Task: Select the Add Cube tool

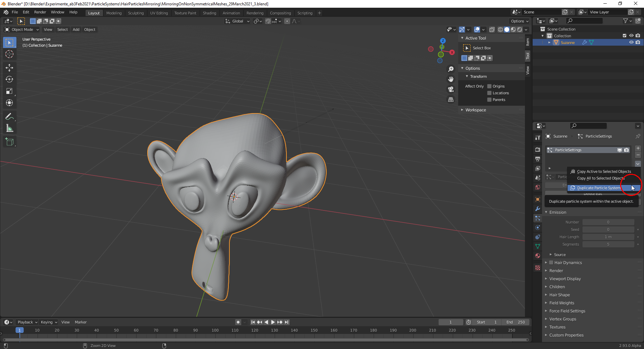Action: (9, 142)
